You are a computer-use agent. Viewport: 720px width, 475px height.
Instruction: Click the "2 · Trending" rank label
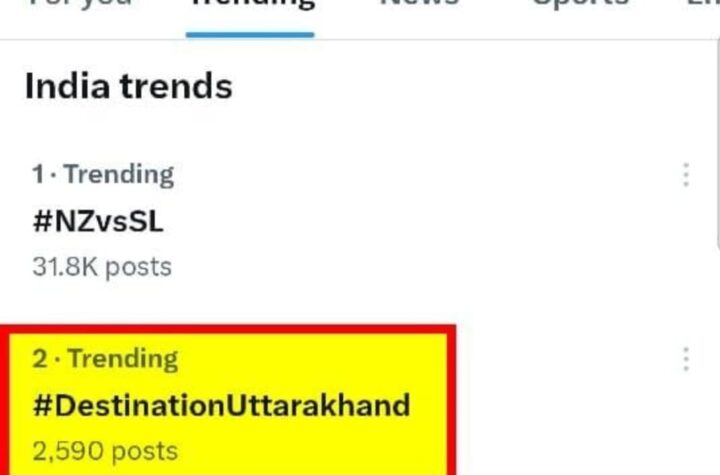pyautogui.click(x=105, y=359)
